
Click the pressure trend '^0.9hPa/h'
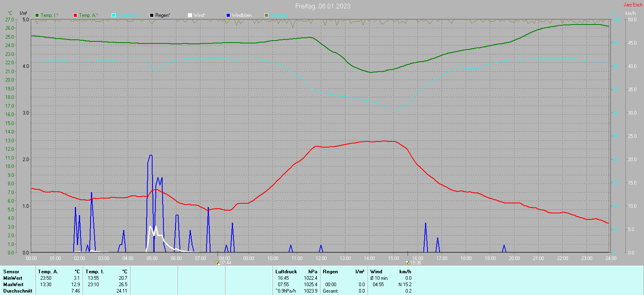pyautogui.click(x=286, y=291)
